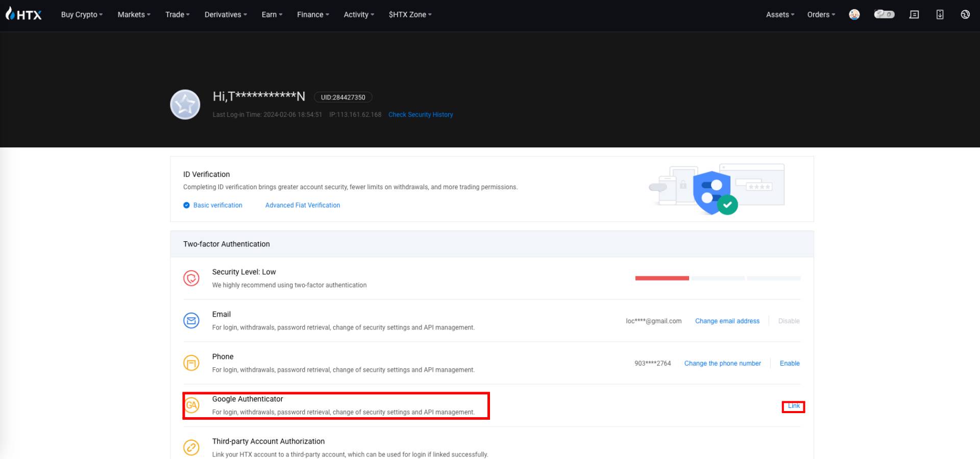Viewport: 980px width, 459px height.
Task: Open the $HTX Zone dropdown
Action: point(410,15)
